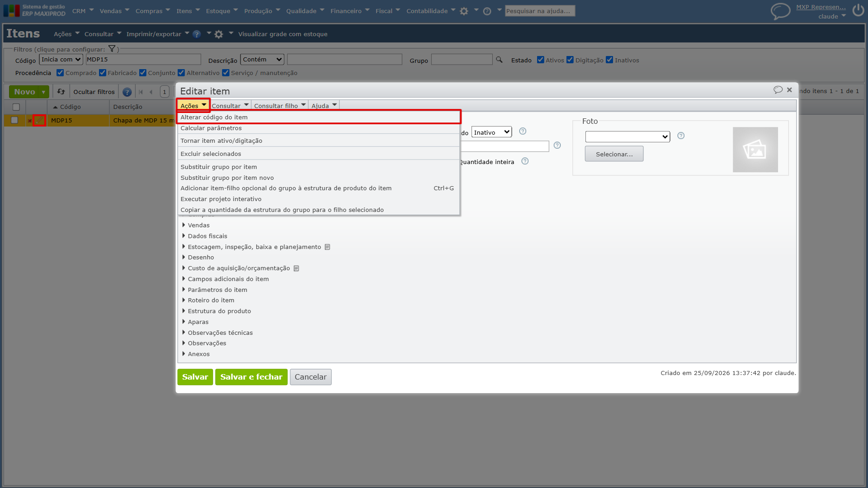Open the Descrição 'Contém' dropdown
868x488 pixels.
pyautogui.click(x=262, y=59)
